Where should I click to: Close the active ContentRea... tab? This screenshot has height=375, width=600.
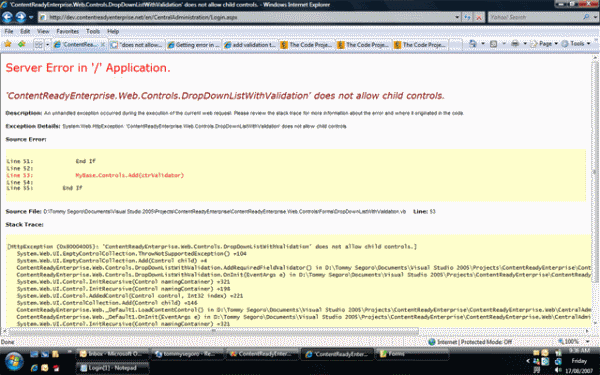[x=103, y=45]
